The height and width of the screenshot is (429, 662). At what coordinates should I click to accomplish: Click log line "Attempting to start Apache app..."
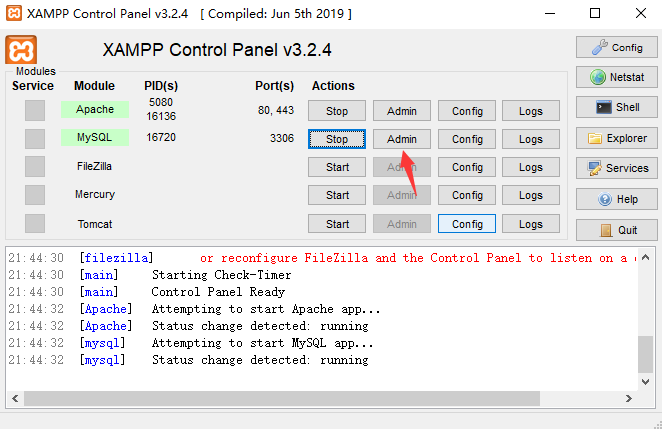pyautogui.click(x=266, y=309)
